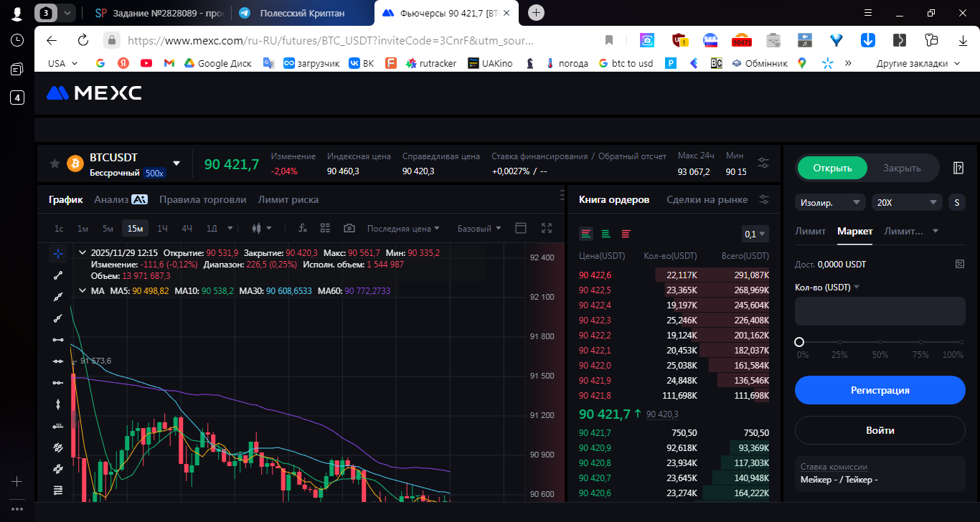Open the calculator icon beside Дост. balance
The width and height of the screenshot is (980, 522).
(960, 264)
